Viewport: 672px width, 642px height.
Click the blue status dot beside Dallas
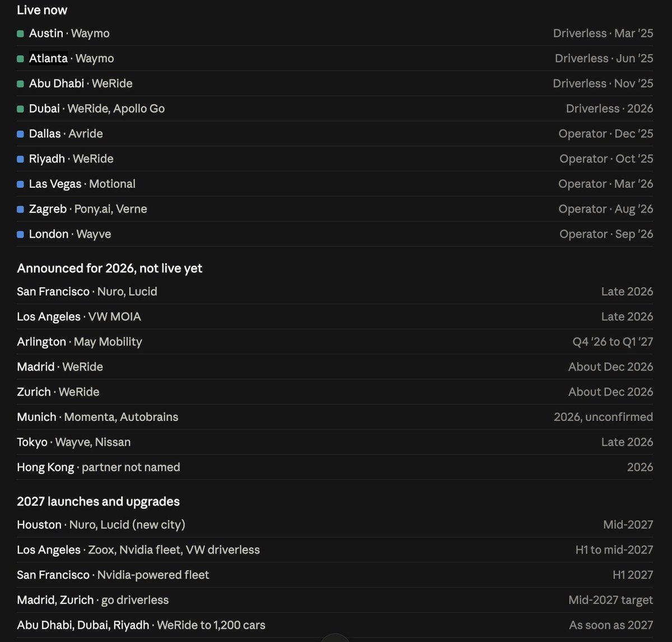click(20, 134)
